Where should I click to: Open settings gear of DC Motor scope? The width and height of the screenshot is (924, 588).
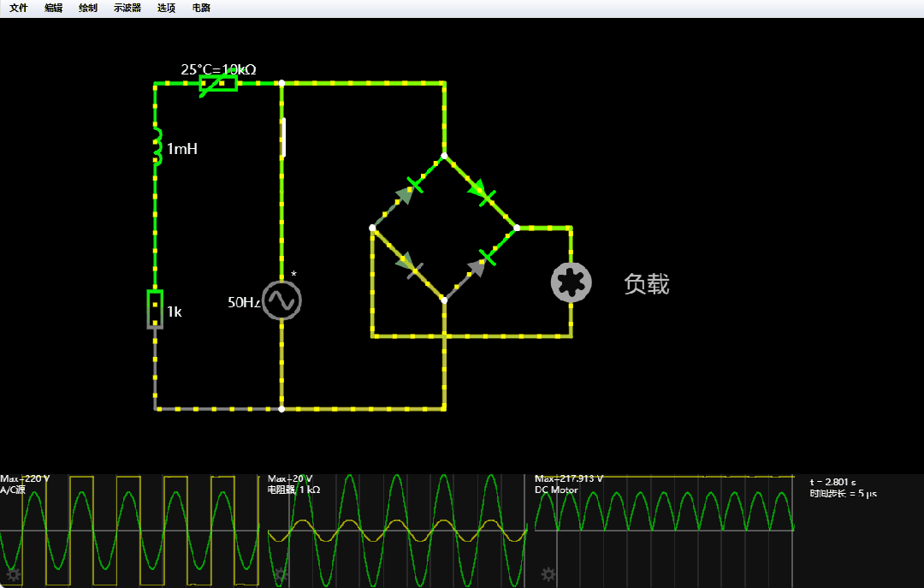tap(548, 574)
